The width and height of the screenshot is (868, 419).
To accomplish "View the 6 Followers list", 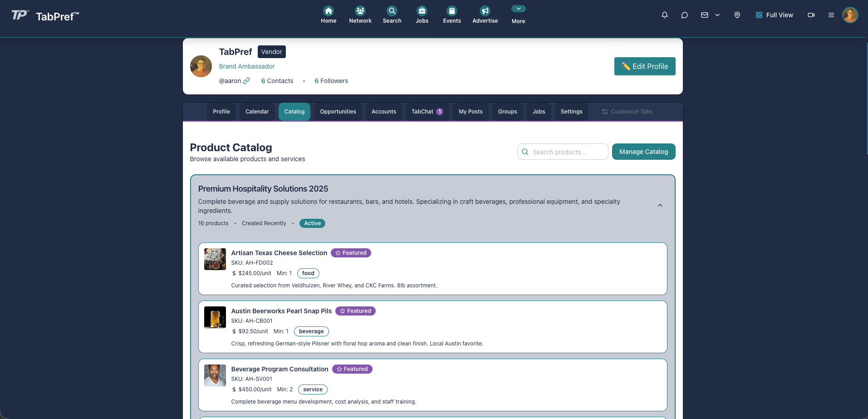I will point(331,81).
